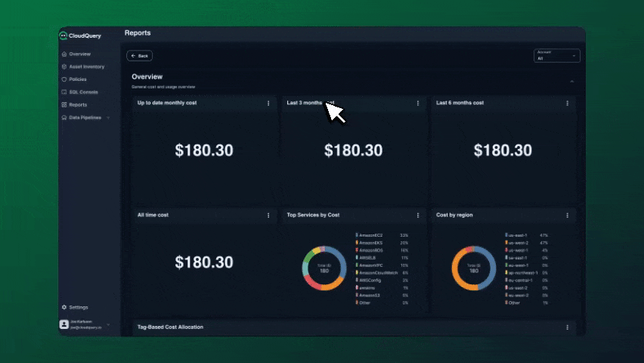The width and height of the screenshot is (644, 363).
Task: Expand the Data Pipelines sidebar section
Action: coord(108,118)
